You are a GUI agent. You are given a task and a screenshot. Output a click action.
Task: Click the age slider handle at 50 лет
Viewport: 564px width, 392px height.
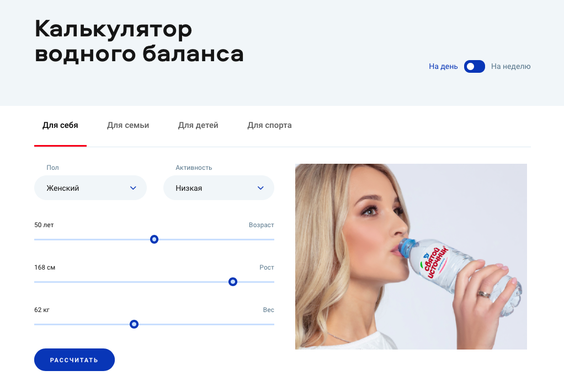pyautogui.click(x=154, y=239)
